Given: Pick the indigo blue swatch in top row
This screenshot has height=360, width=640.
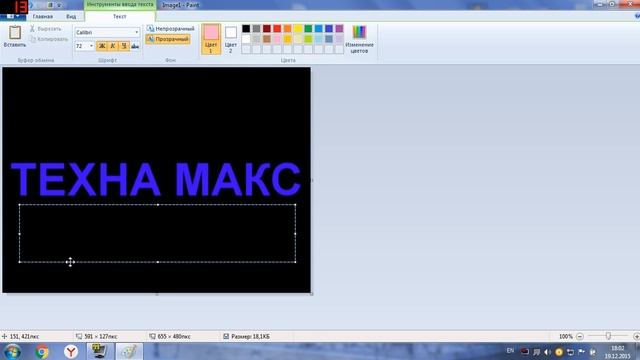Looking at the screenshot, I should pos(329,28).
